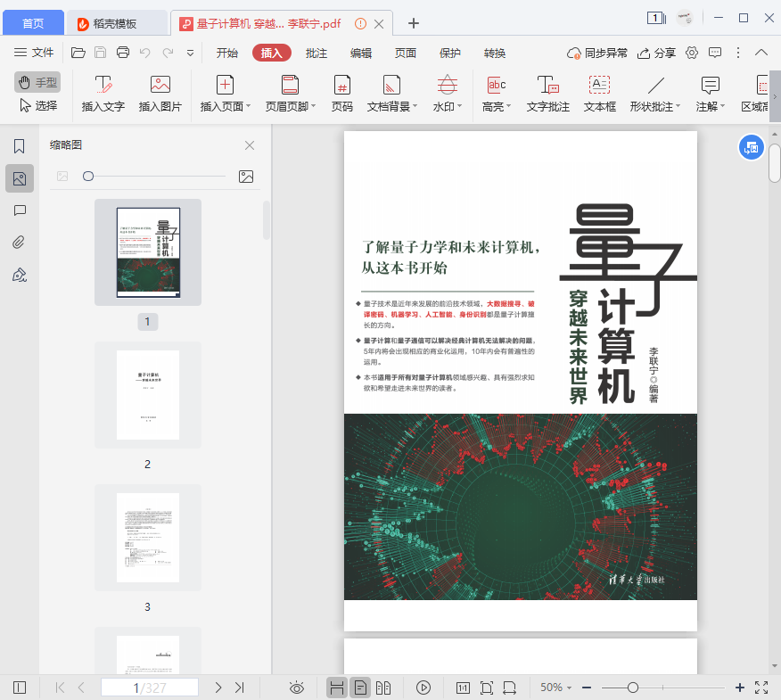The width and height of the screenshot is (781, 700).
Task: Expand the quick access toolbar dropdown
Action: click(190, 53)
